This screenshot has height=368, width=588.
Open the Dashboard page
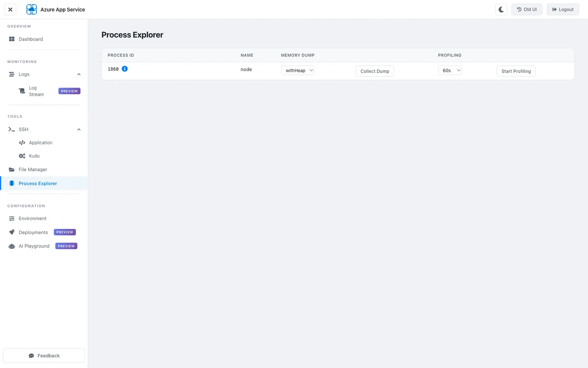point(44,39)
